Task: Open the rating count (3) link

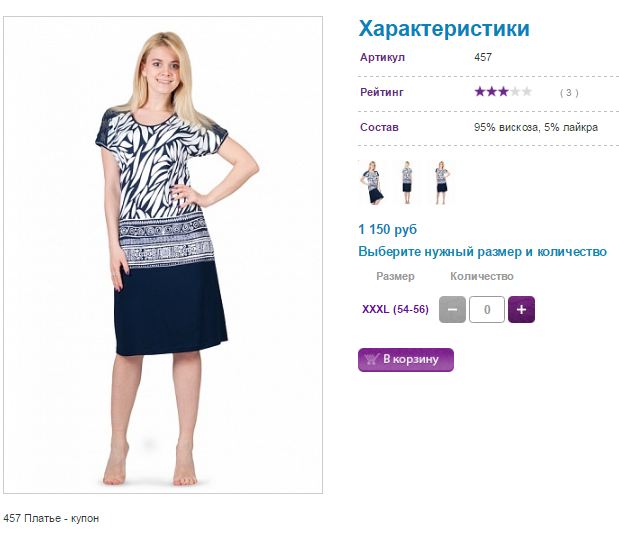Action: coord(569,93)
